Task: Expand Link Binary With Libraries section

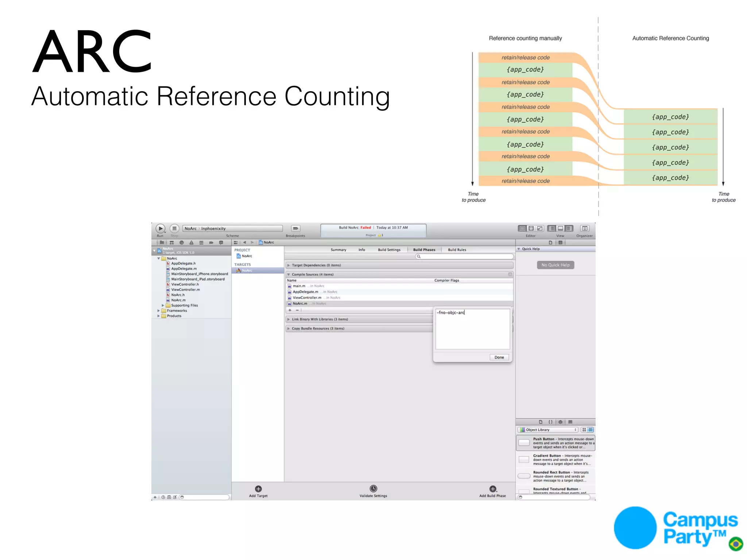Action: coord(289,319)
